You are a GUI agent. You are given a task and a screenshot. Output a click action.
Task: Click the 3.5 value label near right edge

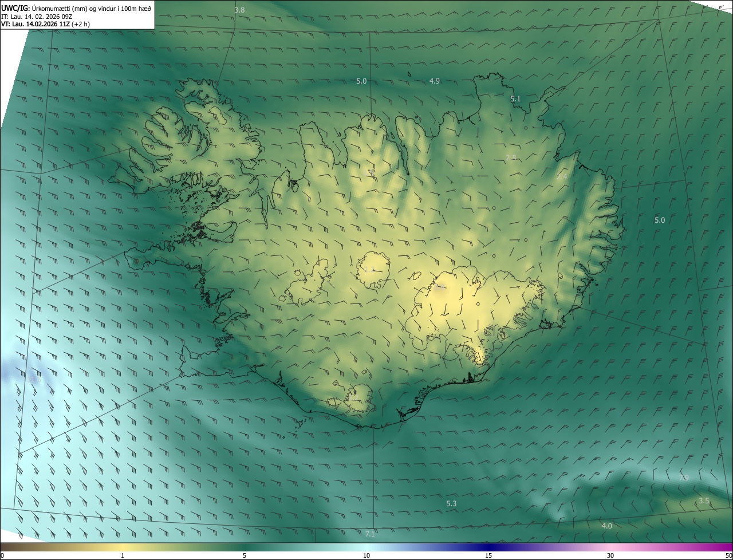pyautogui.click(x=704, y=501)
